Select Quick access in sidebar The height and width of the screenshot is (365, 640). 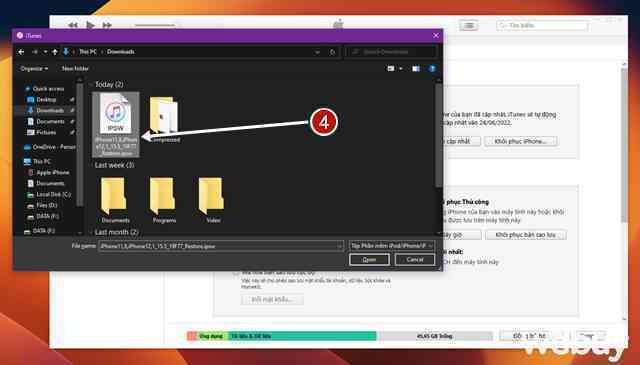(44, 89)
